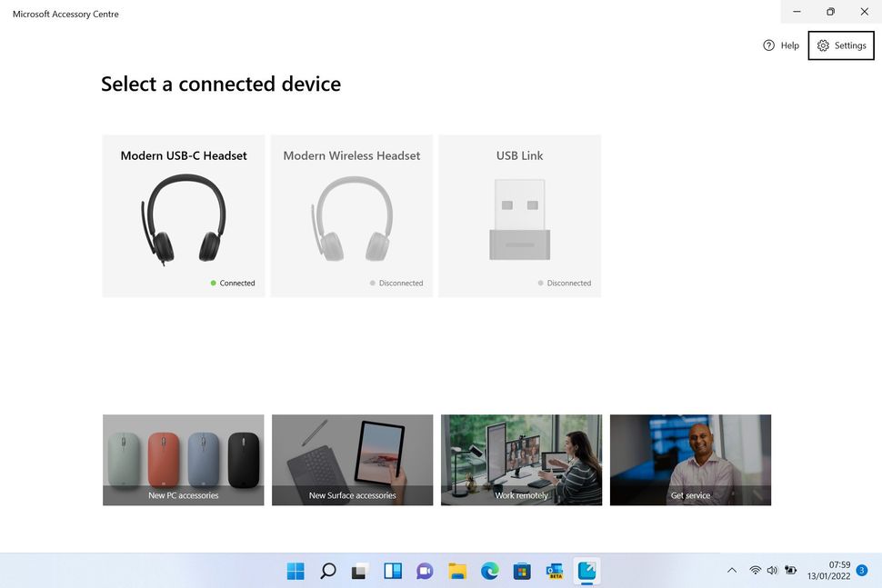Open the New PC accessories banner

(x=183, y=459)
